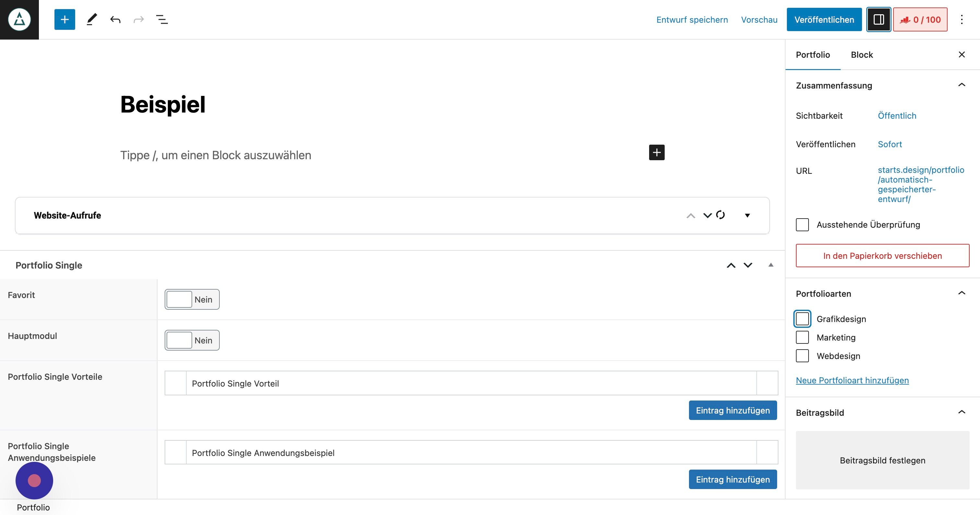Move the Website-Aufrufe box up
This screenshot has height=515, width=980.
691,215
